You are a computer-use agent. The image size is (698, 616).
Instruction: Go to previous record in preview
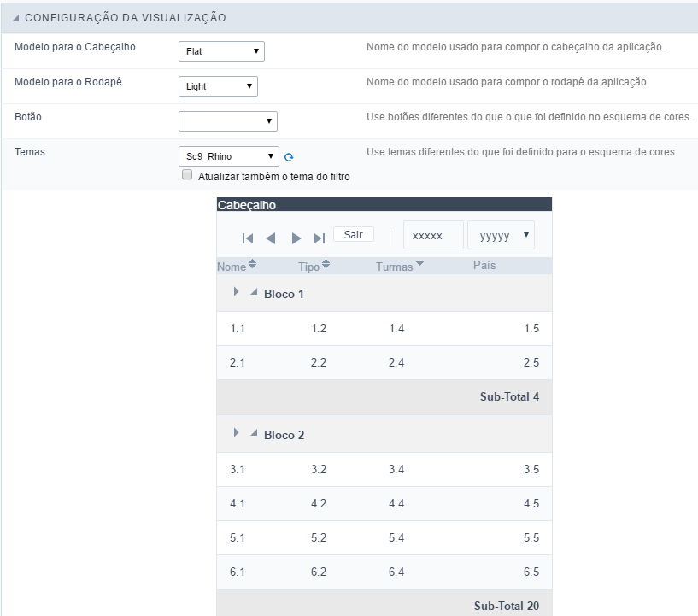pos(271,238)
